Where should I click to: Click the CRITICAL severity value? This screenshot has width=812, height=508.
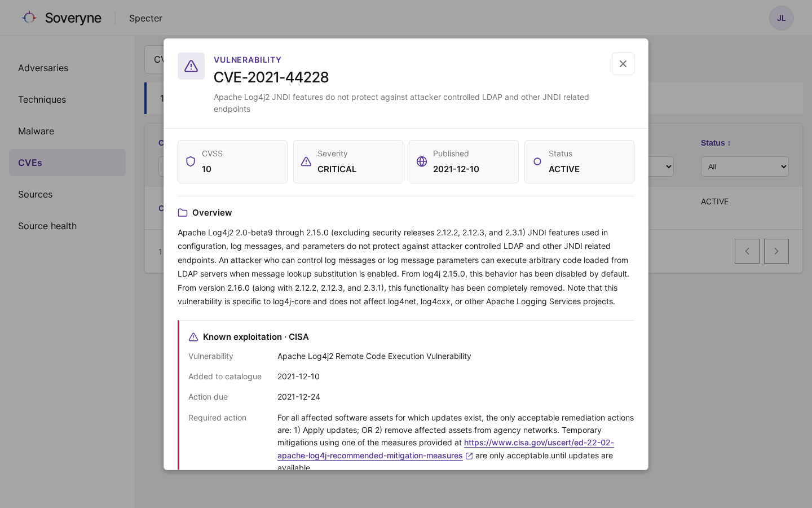pos(337,169)
